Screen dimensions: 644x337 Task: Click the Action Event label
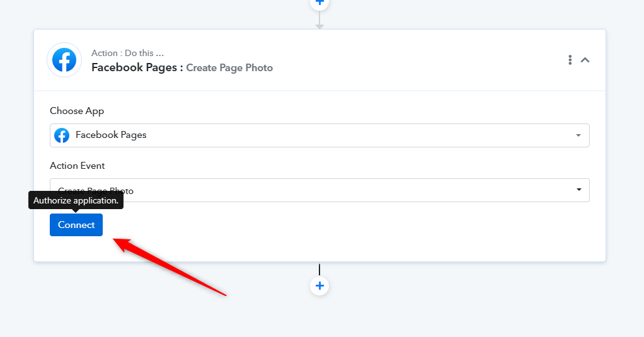(78, 166)
